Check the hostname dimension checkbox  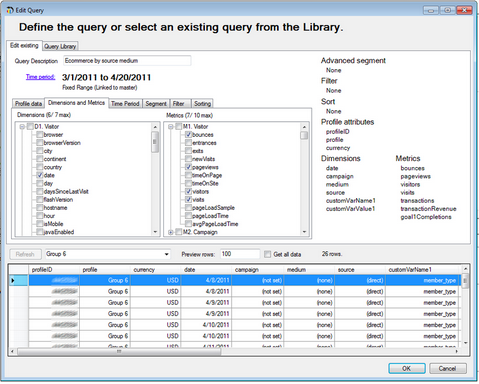click(40, 208)
